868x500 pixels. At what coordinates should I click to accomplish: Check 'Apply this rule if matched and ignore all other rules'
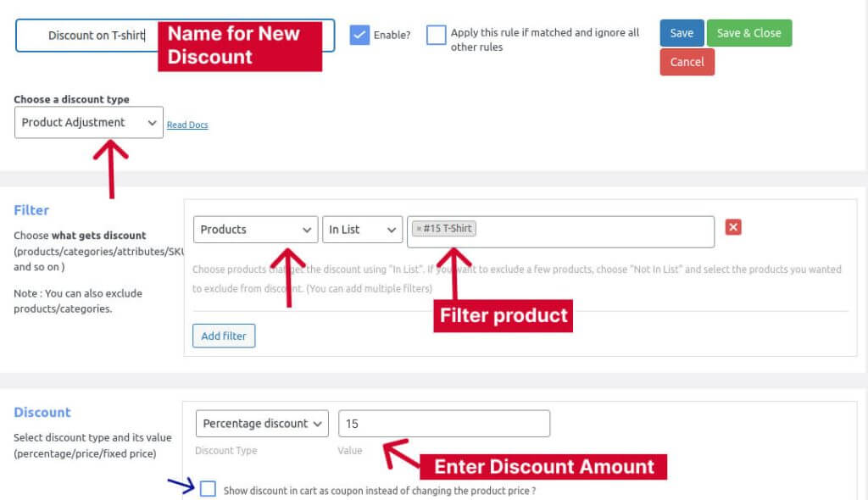[437, 35]
